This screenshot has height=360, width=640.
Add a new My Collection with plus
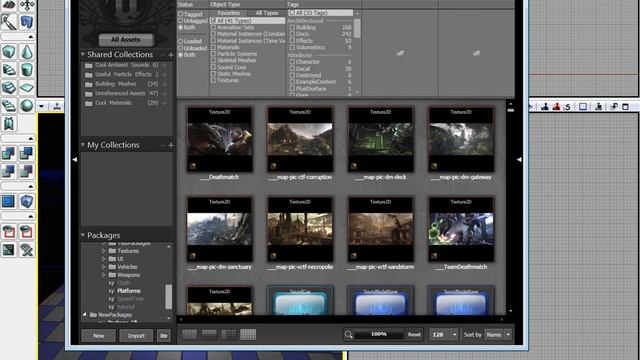(171, 145)
